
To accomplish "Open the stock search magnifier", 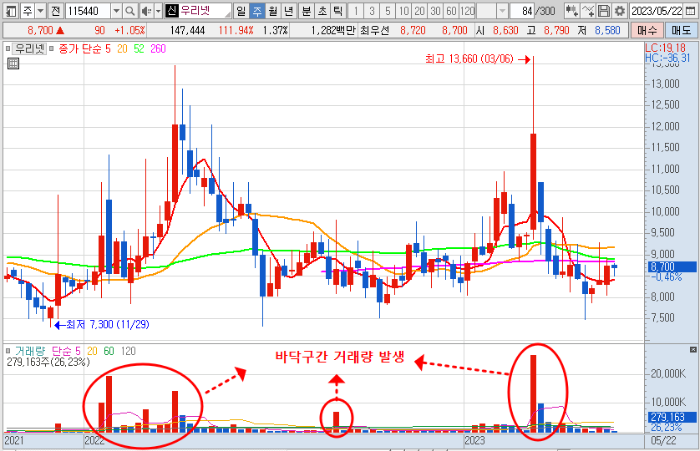I will tap(130, 10).
